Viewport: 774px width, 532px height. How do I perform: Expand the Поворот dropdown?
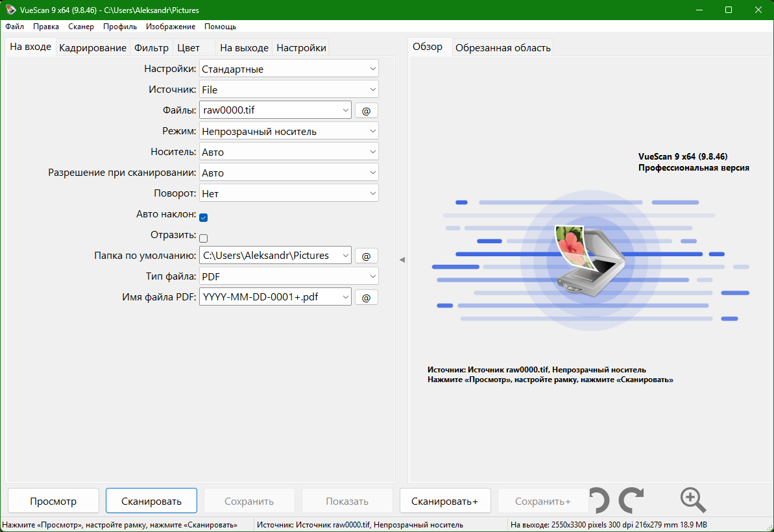pos(289,194)
